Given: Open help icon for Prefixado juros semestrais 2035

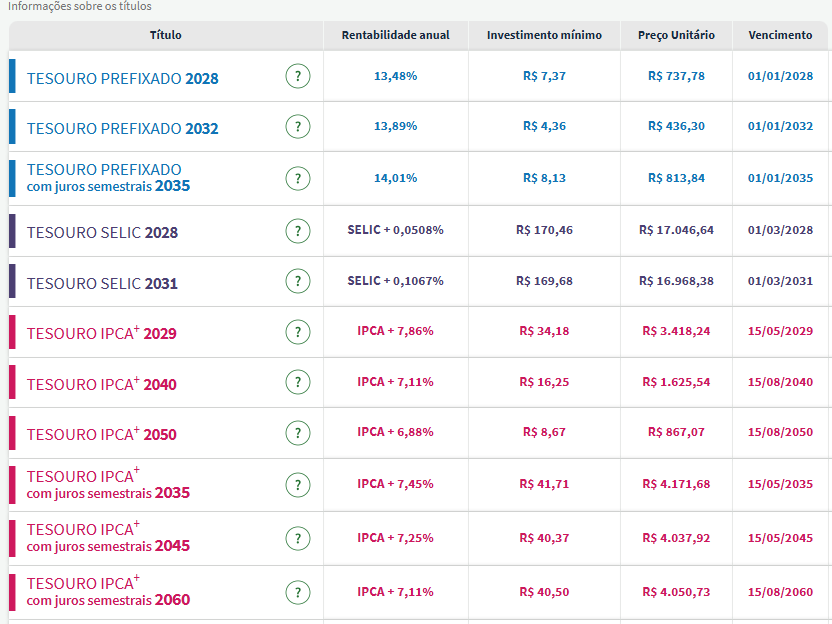Looking at the screenshot, I should [x=298, y=178].
